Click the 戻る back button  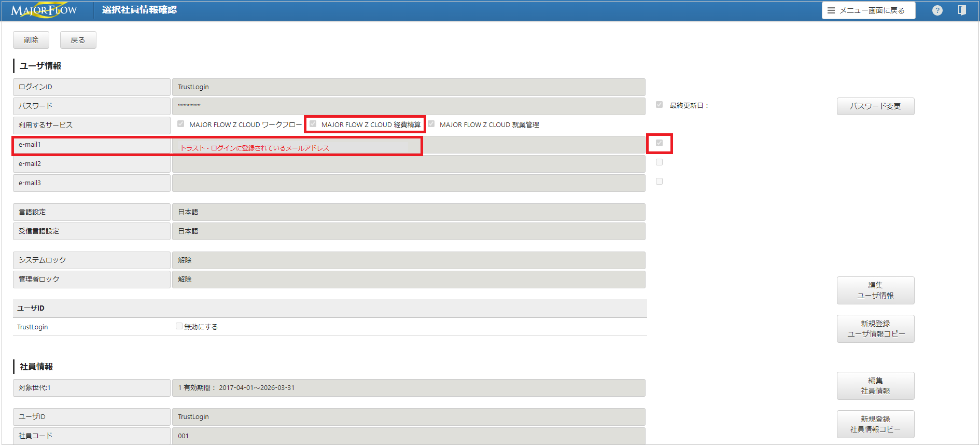point(78,40)
